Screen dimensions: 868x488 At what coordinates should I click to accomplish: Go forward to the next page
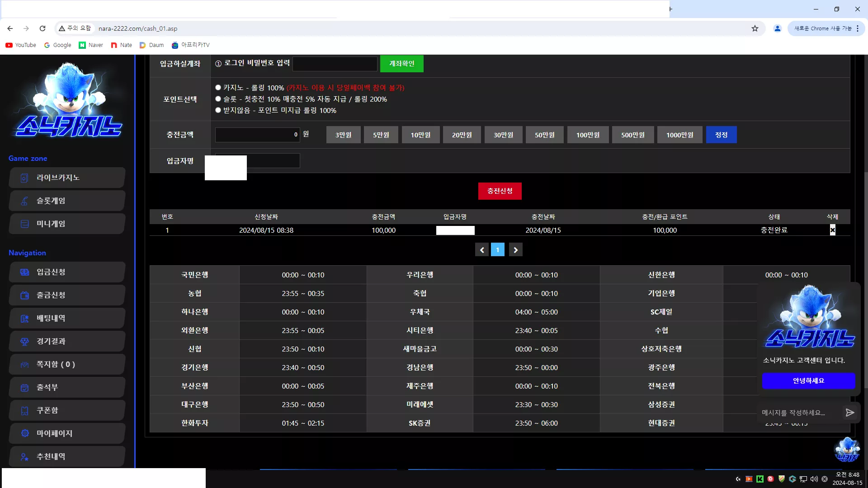click(x=26, y=28)
